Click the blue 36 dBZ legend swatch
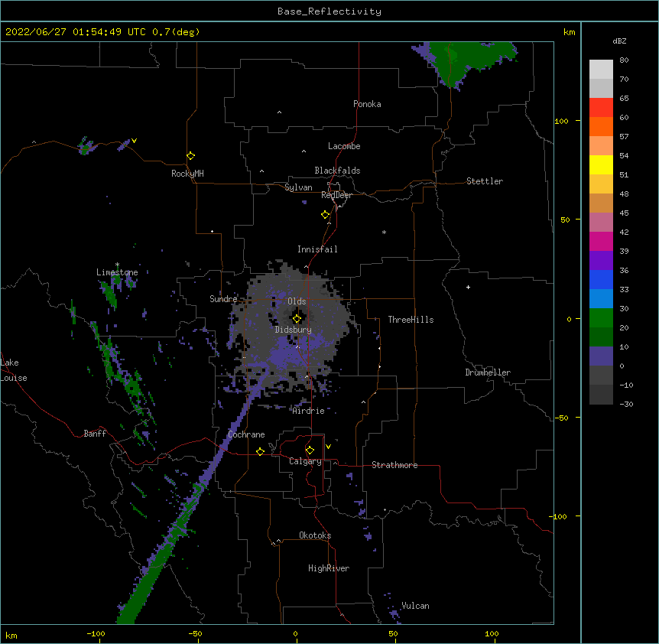 coord(601,279)
